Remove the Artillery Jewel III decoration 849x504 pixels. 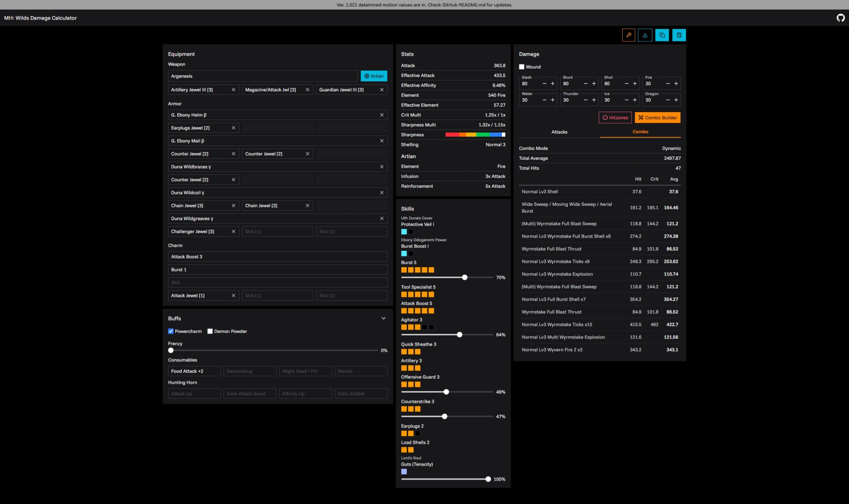coord(233,90)
